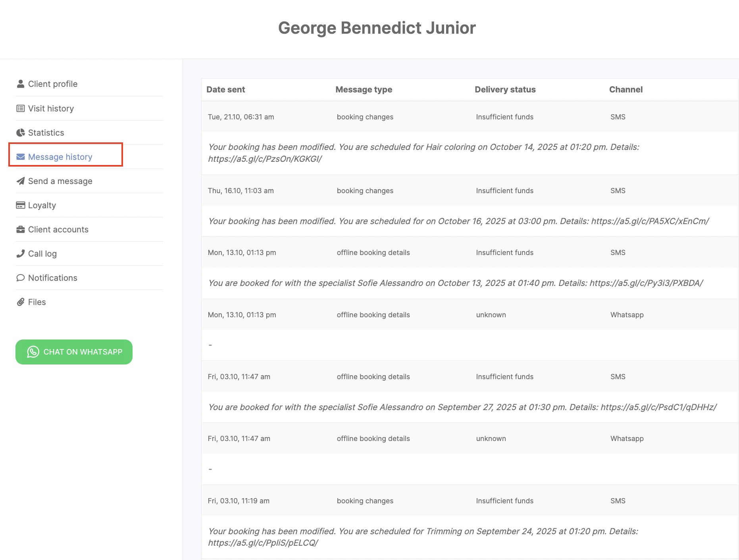The height and width of the screenshot is (560, 739).
Task: Click the envelope icon for Message history
Action: pos(21,157)
